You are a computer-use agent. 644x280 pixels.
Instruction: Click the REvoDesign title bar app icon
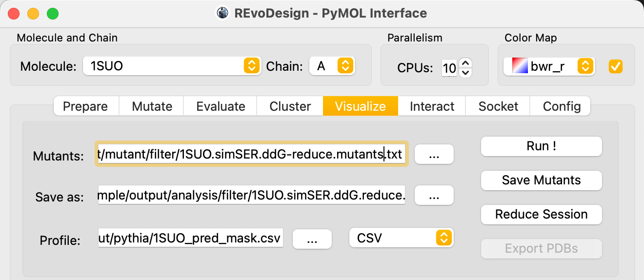tap(222, 13)
